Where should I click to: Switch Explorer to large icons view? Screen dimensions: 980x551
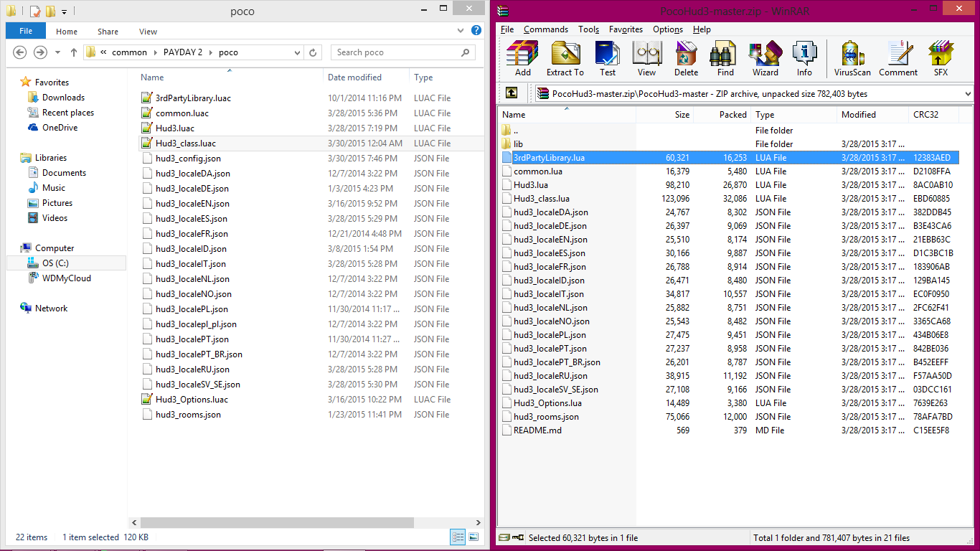coord(473,537)
